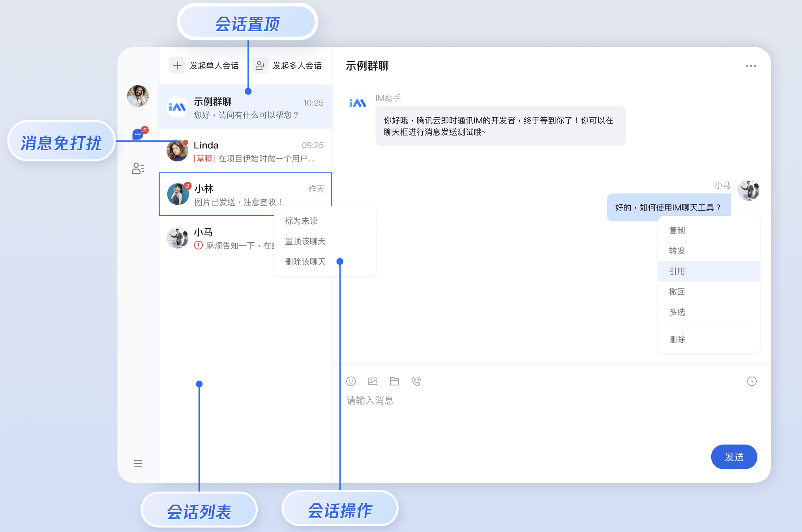Open the three-dot chat options menu

[750, 66]
